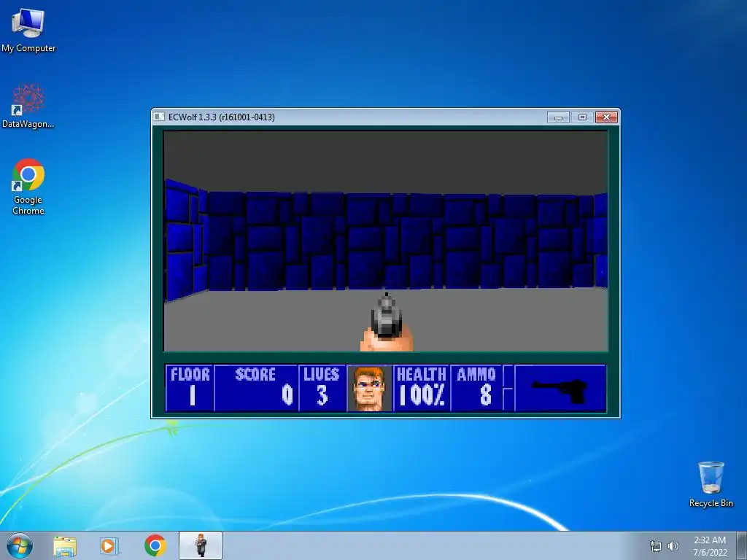Click the SCORE 0 readout
This screenshot has height=560, width=747.
coord(256,388)
